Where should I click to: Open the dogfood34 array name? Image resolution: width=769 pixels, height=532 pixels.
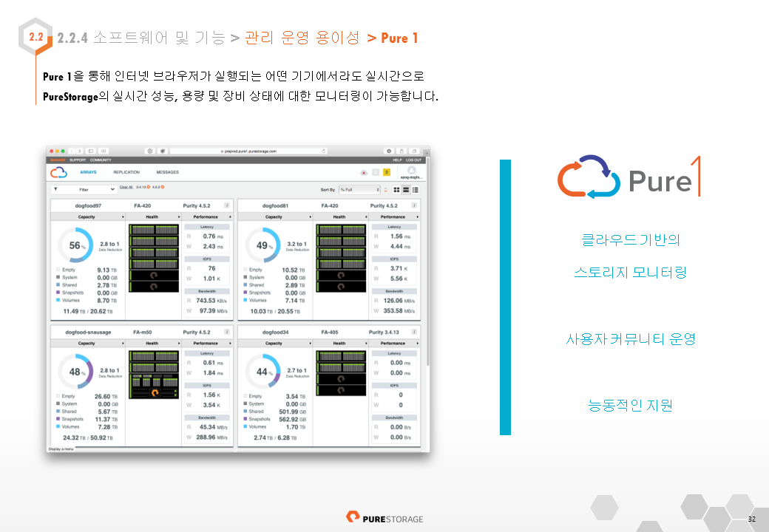coord(275,332)
